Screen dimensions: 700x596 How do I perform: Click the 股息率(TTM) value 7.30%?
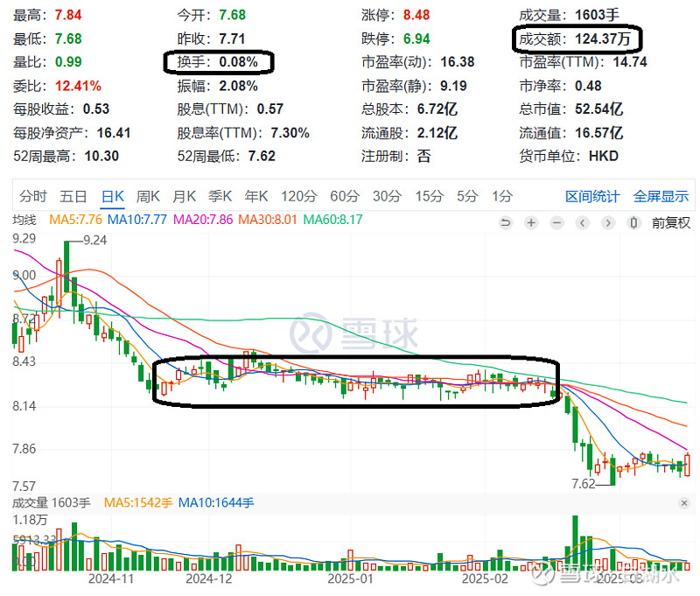pos(290,133)
